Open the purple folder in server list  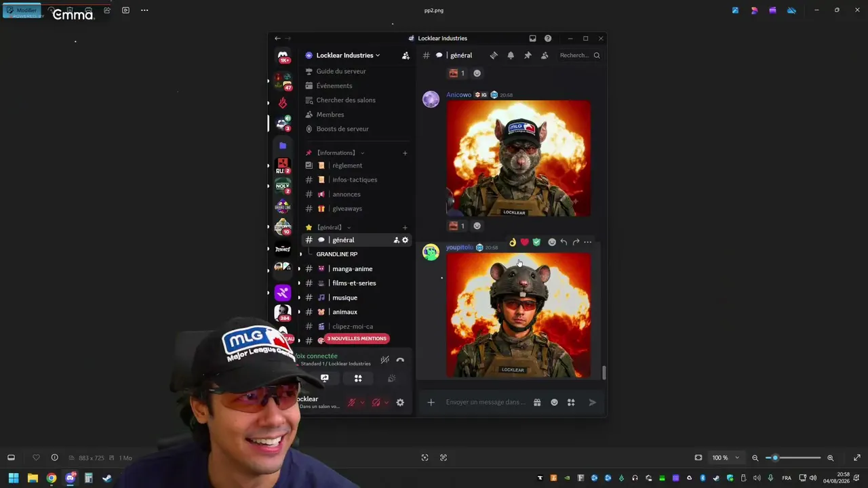283,146
